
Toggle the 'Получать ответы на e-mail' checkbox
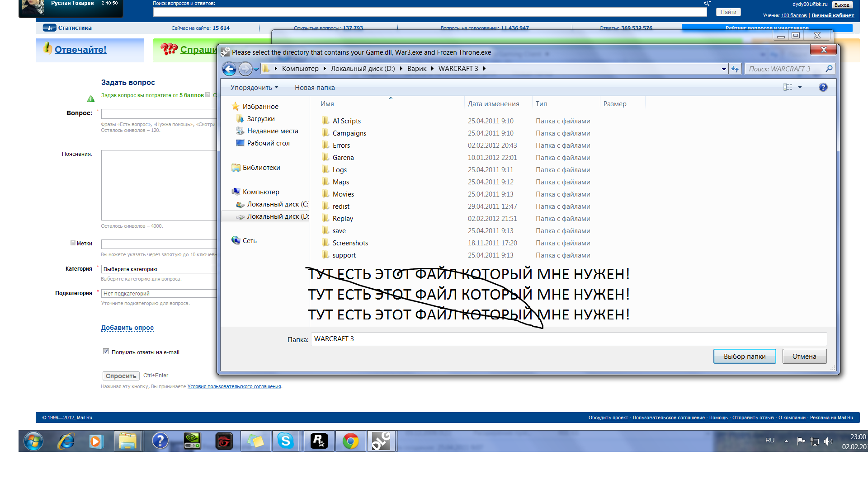coord(106,352)
